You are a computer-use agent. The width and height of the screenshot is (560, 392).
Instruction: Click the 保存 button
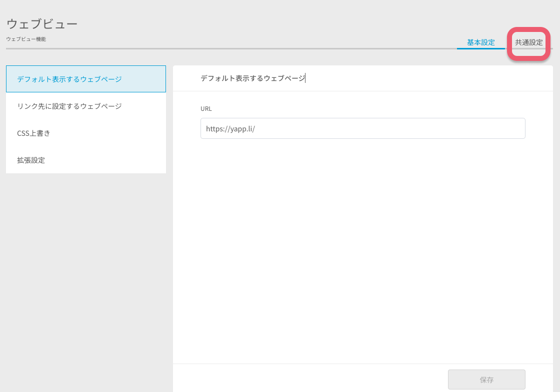(486, 380)
